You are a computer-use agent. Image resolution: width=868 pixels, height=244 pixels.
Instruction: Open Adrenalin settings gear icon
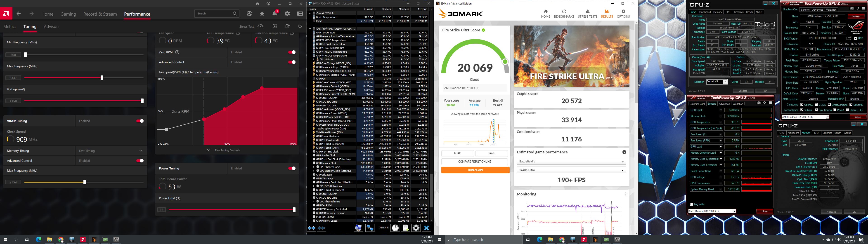[x=287, y=14]
